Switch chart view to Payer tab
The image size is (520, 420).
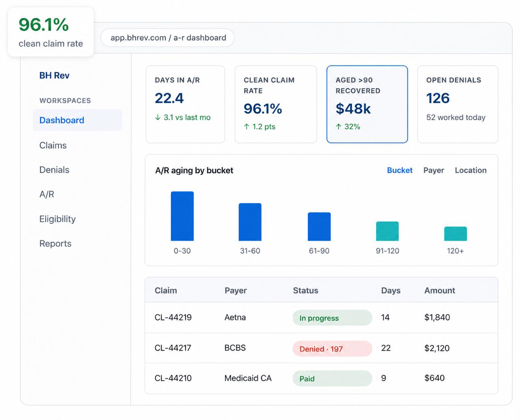pos(433,170)
